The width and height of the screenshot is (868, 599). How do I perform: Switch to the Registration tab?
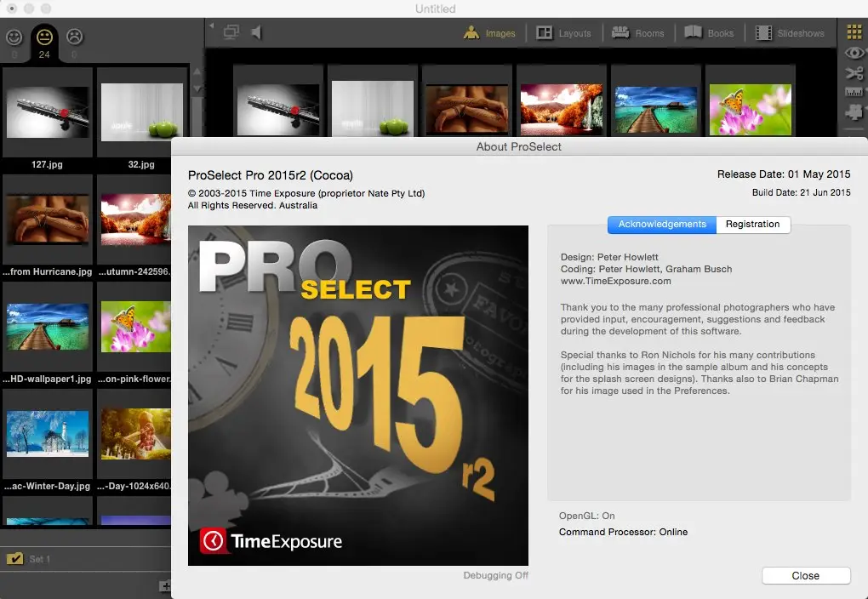click(x=753, y=225)
